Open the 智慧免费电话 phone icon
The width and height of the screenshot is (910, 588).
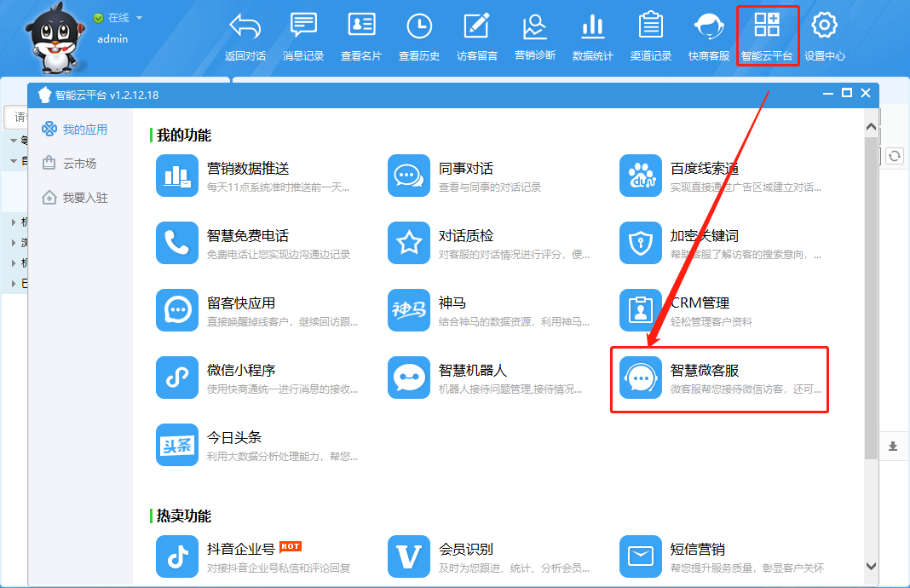pos(177,244)
